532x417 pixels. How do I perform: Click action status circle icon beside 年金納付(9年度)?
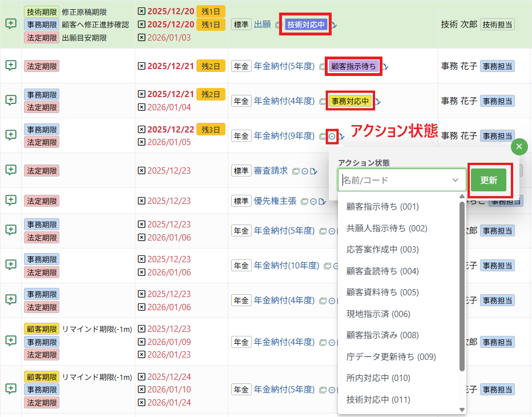click(x=332, y=136)
